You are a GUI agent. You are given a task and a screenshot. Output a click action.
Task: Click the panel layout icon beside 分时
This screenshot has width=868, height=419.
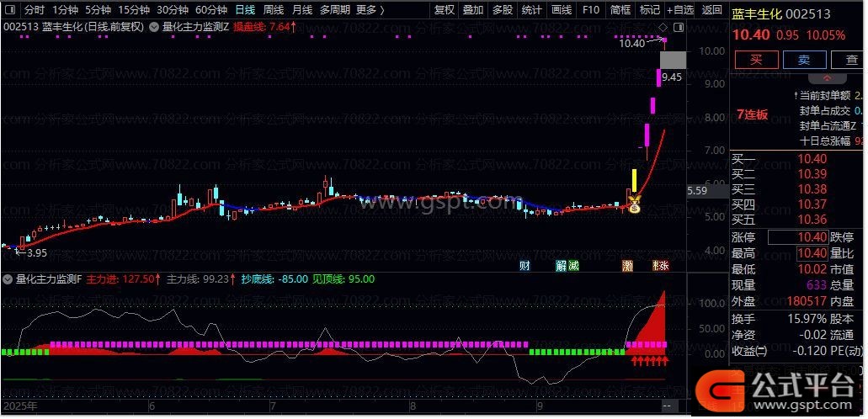pyautogui.click(x=10, y=10)
